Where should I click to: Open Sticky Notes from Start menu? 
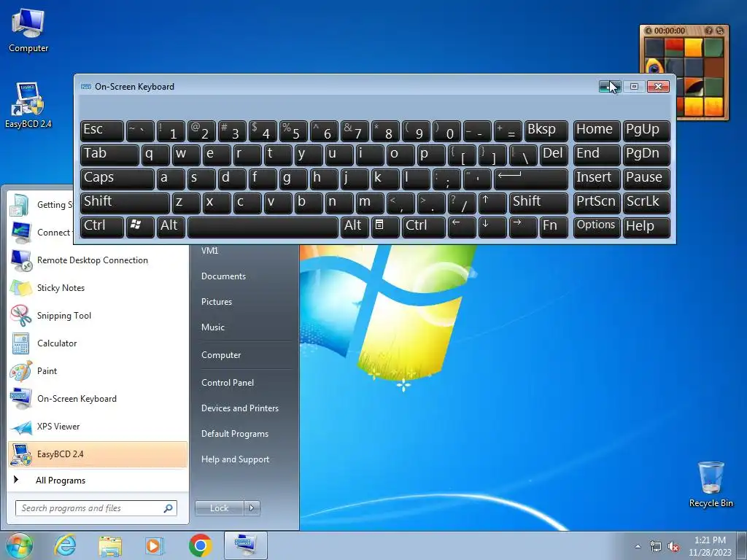coord(98,287)
